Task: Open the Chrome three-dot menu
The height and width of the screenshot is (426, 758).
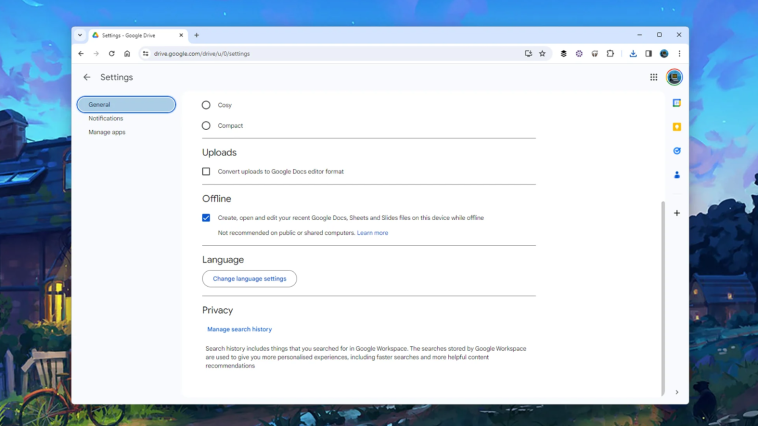Action: tap(679, 54)
